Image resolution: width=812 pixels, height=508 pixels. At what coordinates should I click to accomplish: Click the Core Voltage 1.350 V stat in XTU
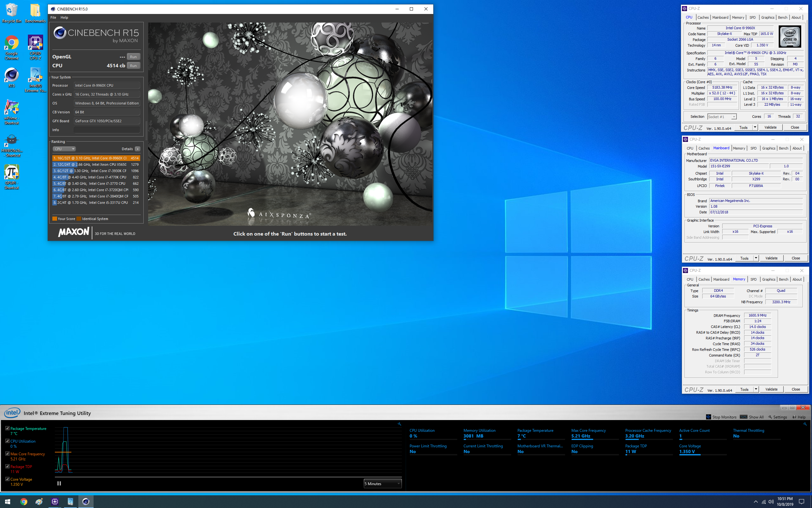pyautogui.click(x=702, y=449)
